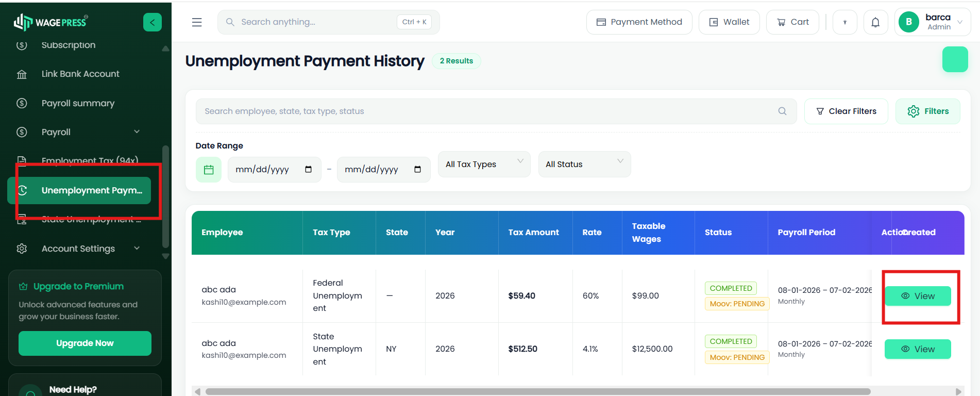Click the COMPLETED status in Federal row
The width and height of the screenshot is (980, 396).
[731, 288]
